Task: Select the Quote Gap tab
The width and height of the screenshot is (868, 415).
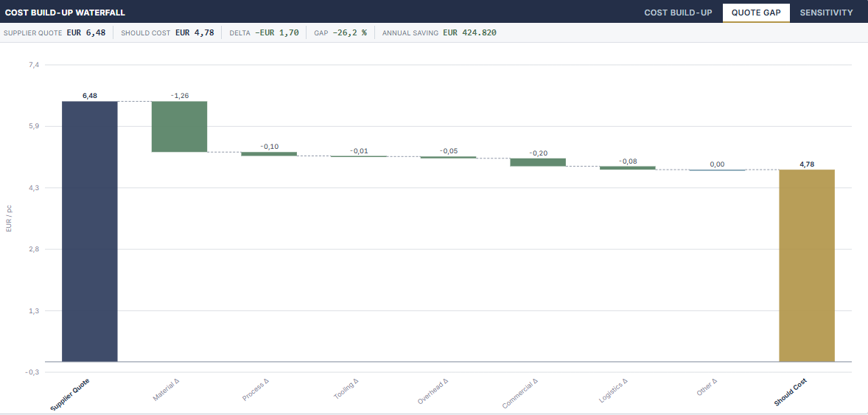Action: (756, 13)
